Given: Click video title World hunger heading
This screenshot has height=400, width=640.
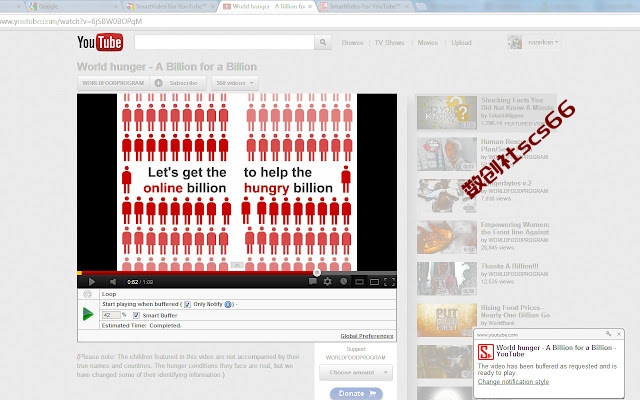Looking at the screenshot, I should tap(167, 67).
